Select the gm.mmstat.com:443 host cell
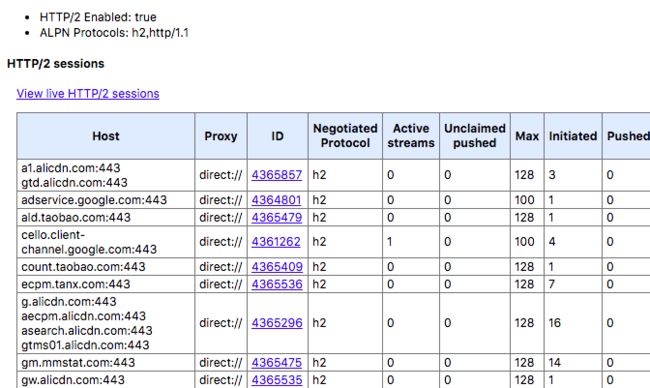650x388 pixels. [x=106, y=363]
